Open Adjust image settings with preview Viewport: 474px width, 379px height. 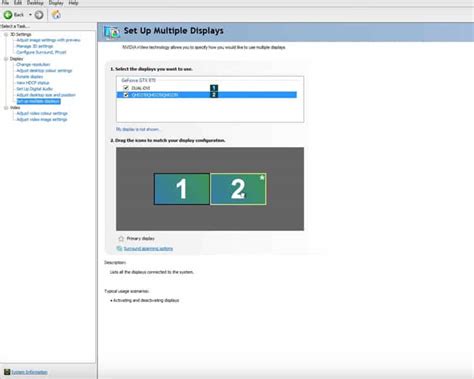pos(48,40)
